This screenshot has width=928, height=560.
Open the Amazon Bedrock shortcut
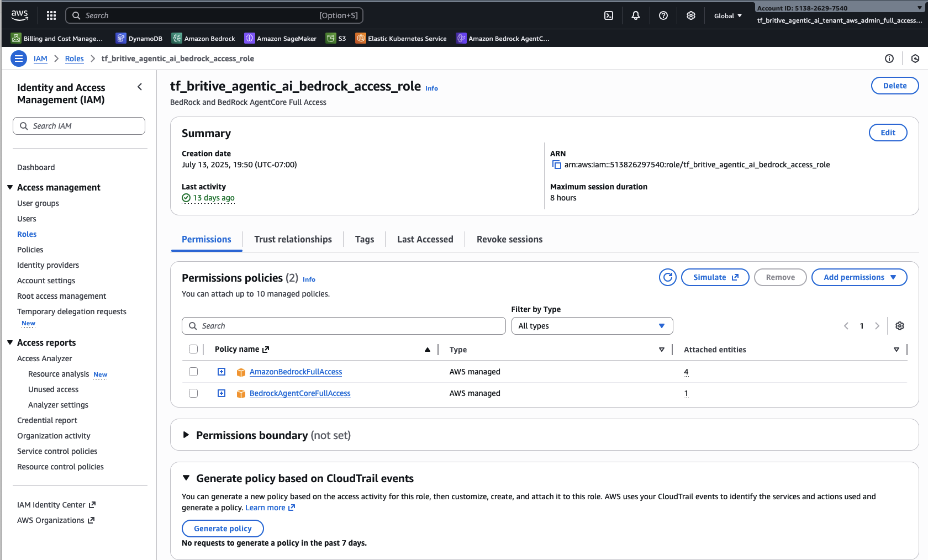click(203, 38)
